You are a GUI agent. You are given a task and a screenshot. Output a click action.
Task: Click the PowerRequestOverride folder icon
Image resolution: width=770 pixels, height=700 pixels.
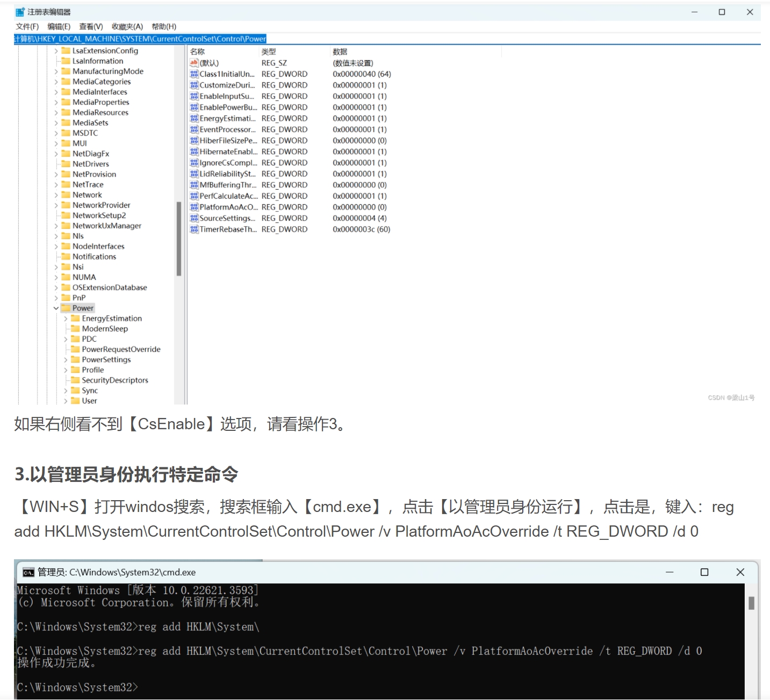pos(75,349)
